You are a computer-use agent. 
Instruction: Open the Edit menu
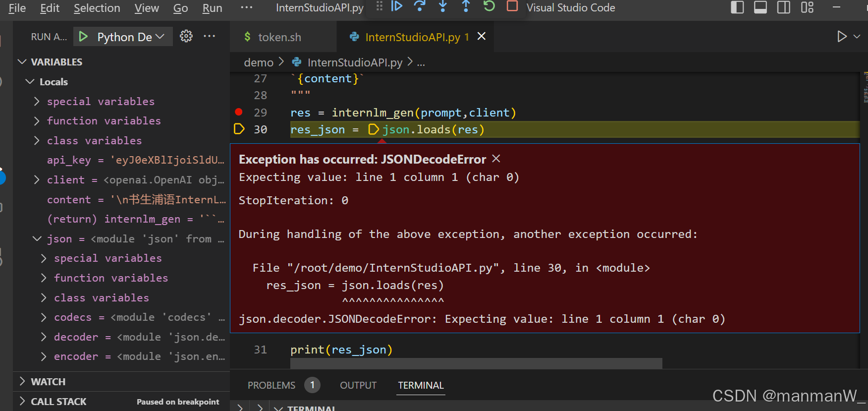click(x=50, y=8)
